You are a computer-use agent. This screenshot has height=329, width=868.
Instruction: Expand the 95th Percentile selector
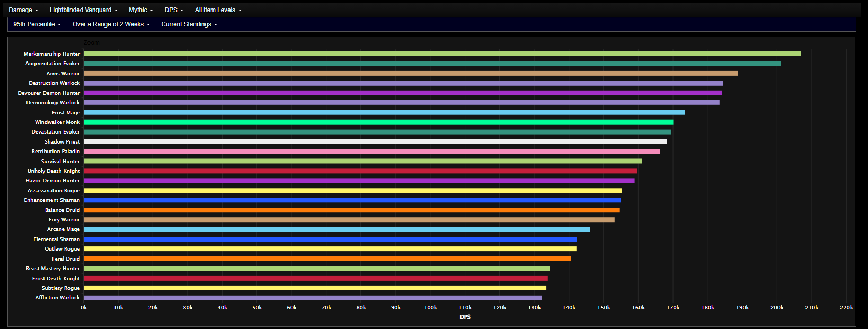pyautogui.click(x=37, y=24)
